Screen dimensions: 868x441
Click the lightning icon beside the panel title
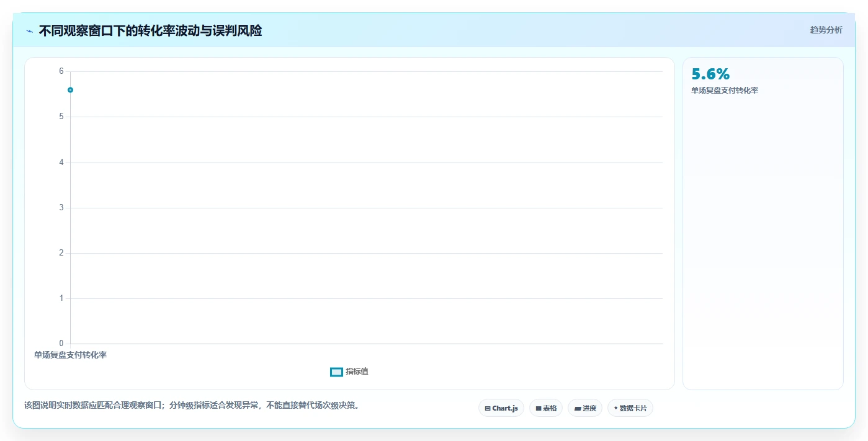tap(29, 31)
